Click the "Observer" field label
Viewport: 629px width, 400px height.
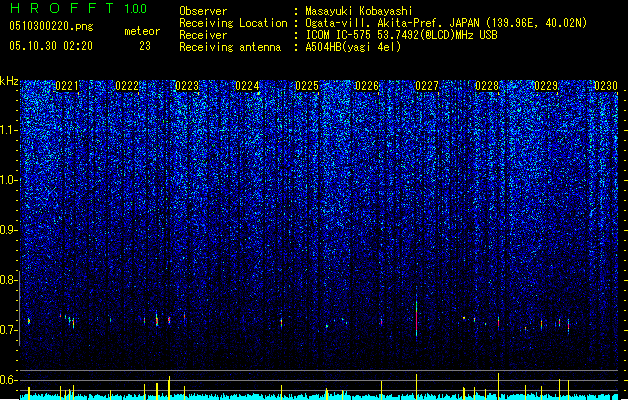coord(203,11)
